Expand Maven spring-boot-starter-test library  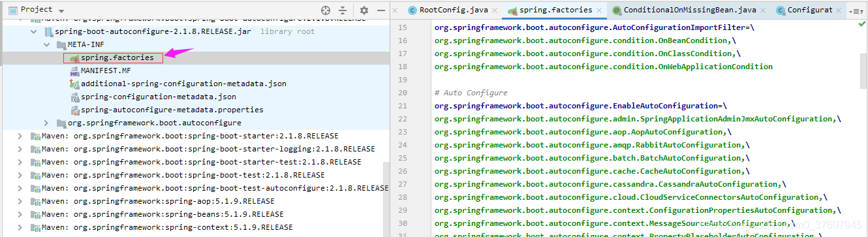pos(20,162)
